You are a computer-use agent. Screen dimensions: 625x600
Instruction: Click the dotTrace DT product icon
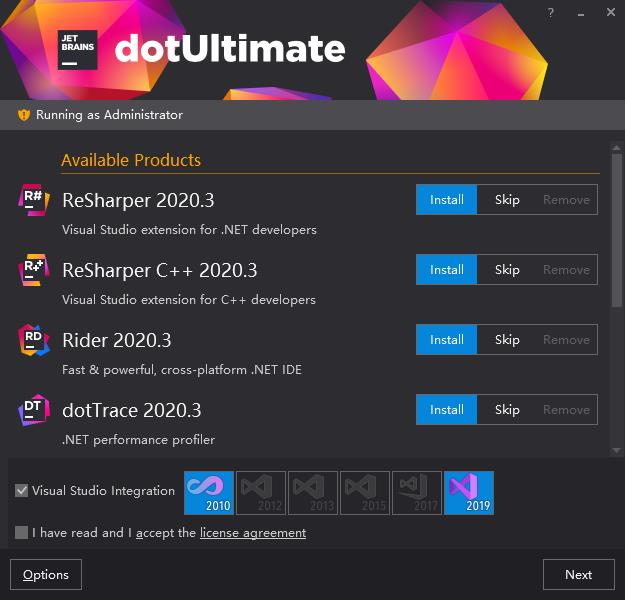pos(34,410)
